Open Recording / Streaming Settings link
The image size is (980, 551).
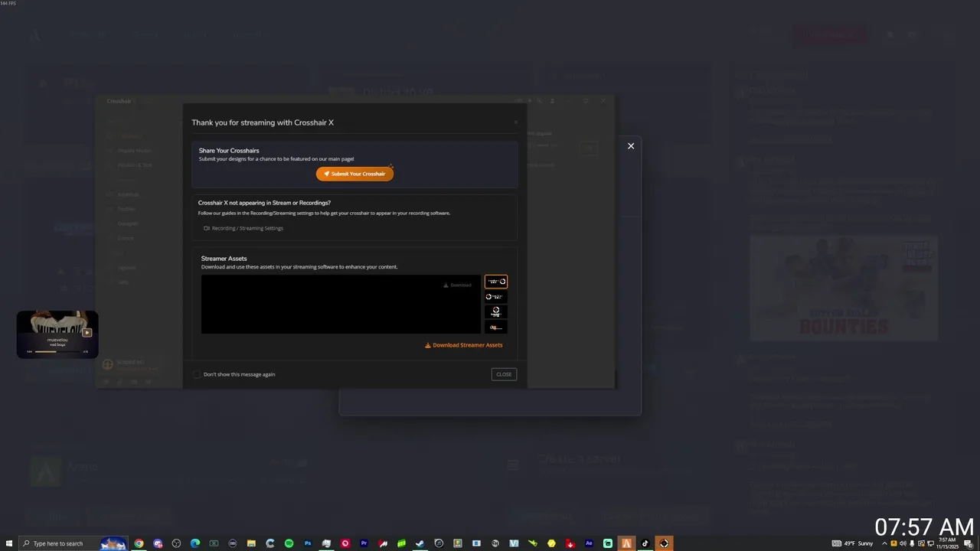tap(243, 228)
